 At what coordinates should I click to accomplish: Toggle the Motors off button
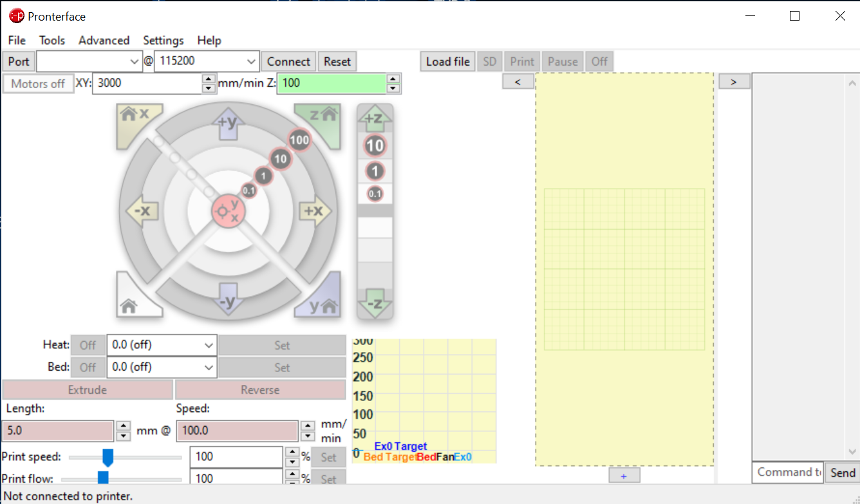(38, 84)
